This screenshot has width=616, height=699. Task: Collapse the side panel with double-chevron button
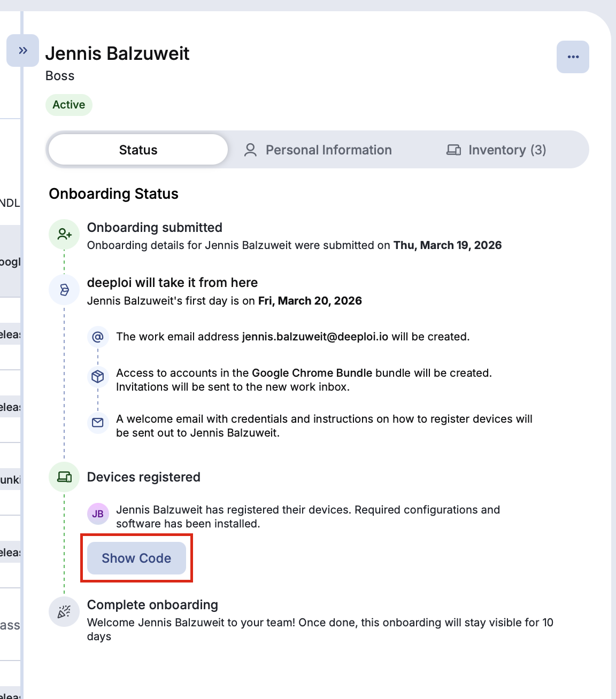pyautogui.click(x=22, y=51)
